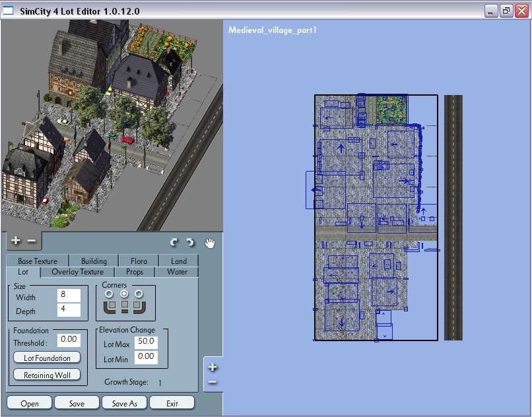Save the current lot
The image size is (532, 417).
coord(77,403)
